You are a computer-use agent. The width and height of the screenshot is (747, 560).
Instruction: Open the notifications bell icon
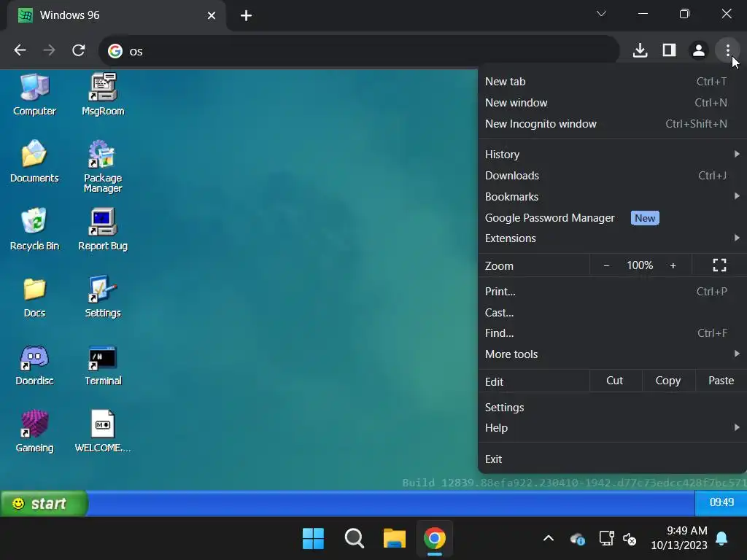[x=721, y=539]
